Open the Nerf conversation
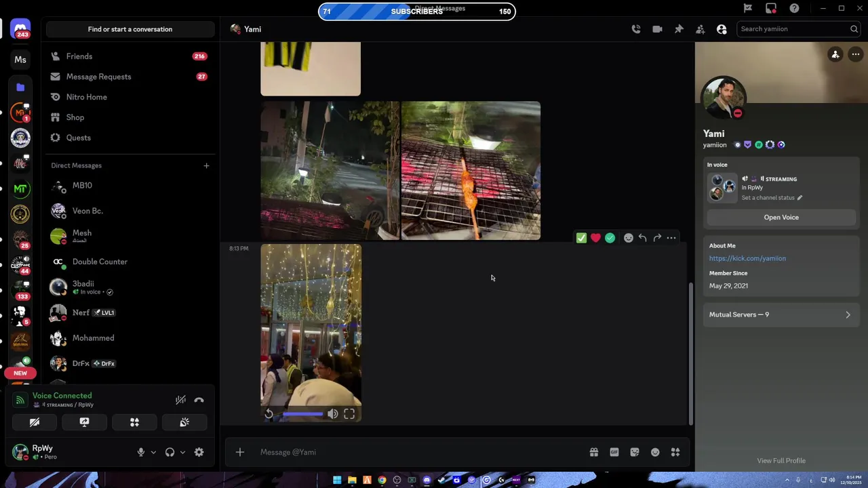Viewport: 868px width, 488px height. 130,312
